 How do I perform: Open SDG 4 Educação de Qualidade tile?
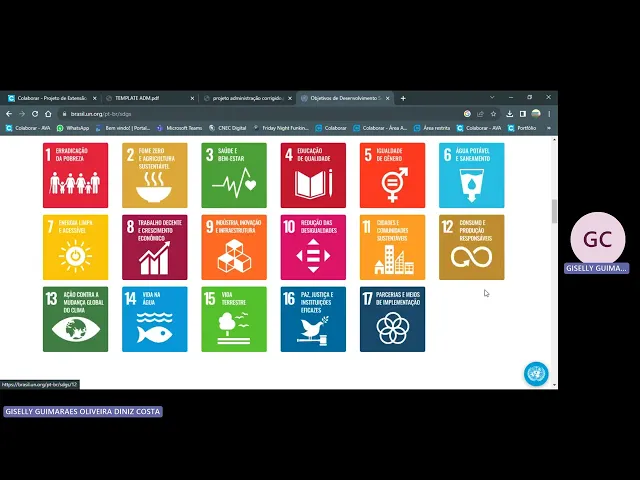click(x=313, y=175)
